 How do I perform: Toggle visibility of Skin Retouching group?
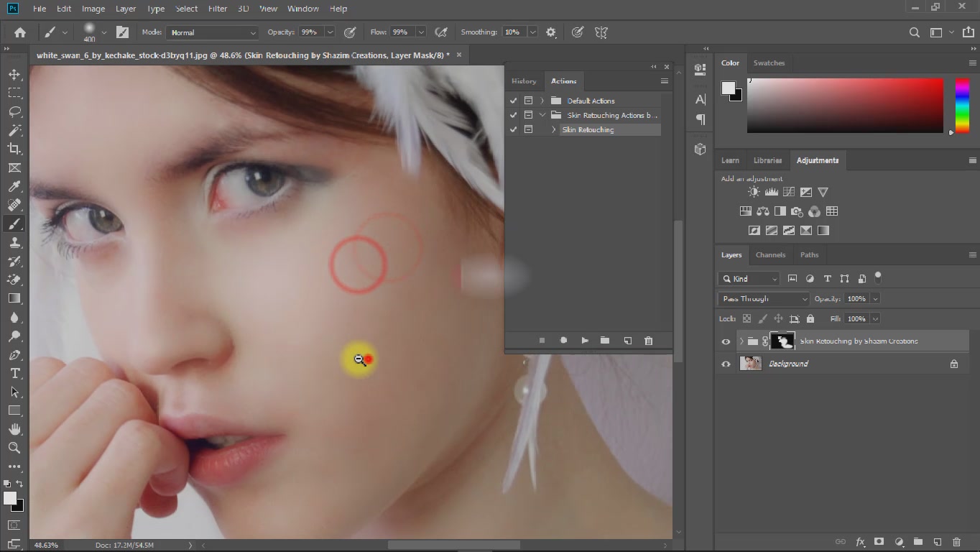[x=726, y=341]
